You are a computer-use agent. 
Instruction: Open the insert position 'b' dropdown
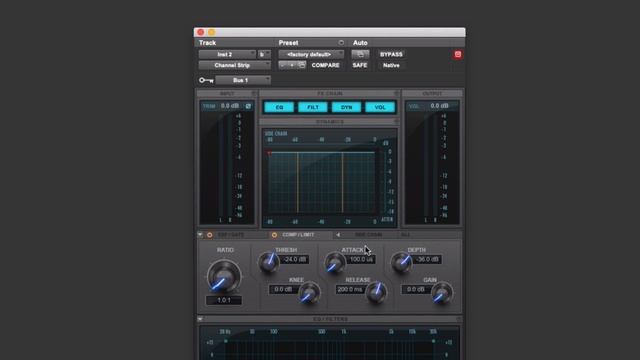[x=264, y=54]
